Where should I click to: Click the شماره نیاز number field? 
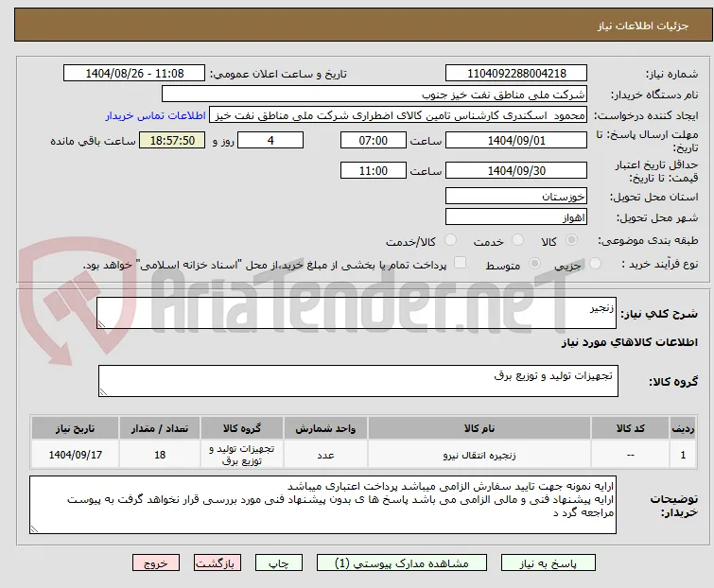tap(516, 74)
